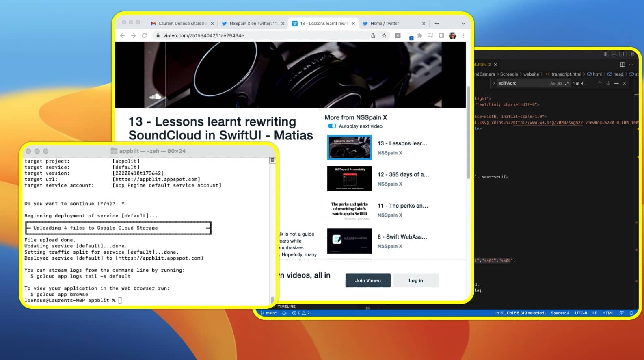This screenshot has width=644, height=360.
Task: Open the lightning bolt extension icon
Action: pos(398,35)
